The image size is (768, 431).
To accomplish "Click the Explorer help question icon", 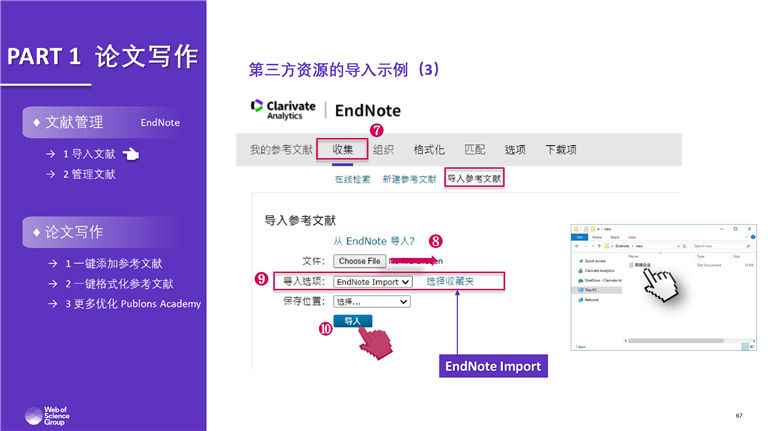I will (753, 237).
